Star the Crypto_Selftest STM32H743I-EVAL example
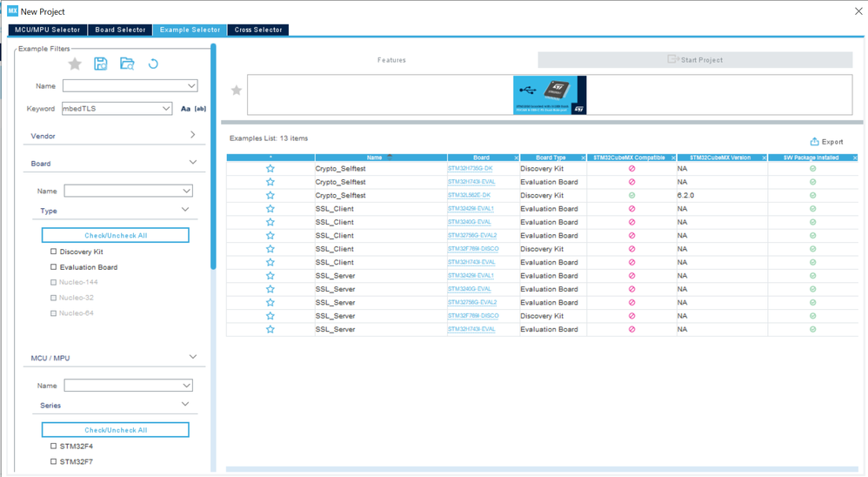868x477 pixels. [x=270, y=182]
